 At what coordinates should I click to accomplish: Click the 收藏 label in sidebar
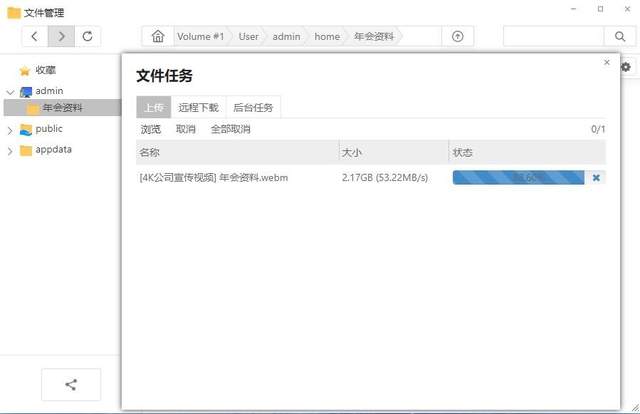tap(45, 70)
